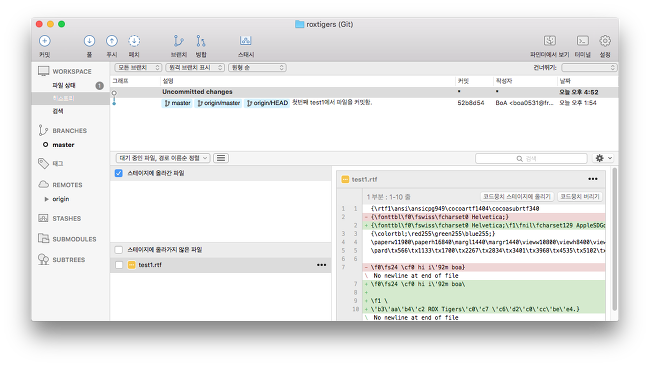Check the unstaged files checkbox

pos(119,250)
